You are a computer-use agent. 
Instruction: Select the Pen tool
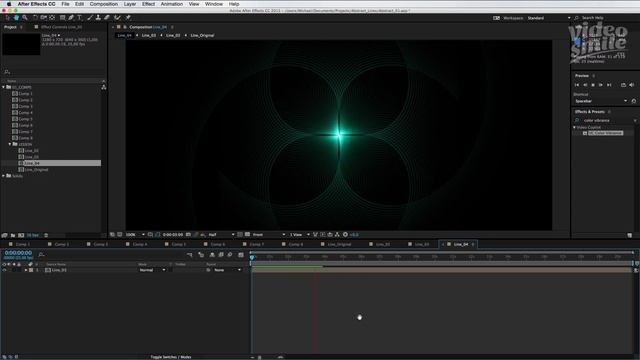coord(71,18)
